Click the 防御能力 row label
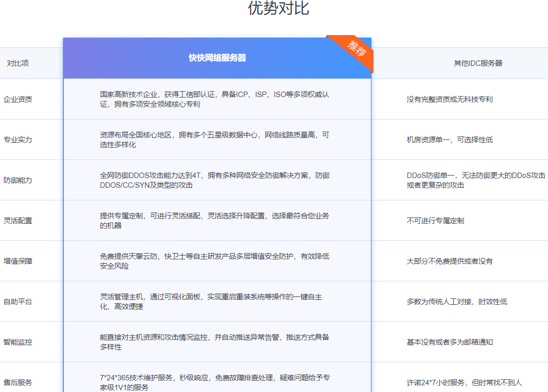 click(x=18, y=180)
